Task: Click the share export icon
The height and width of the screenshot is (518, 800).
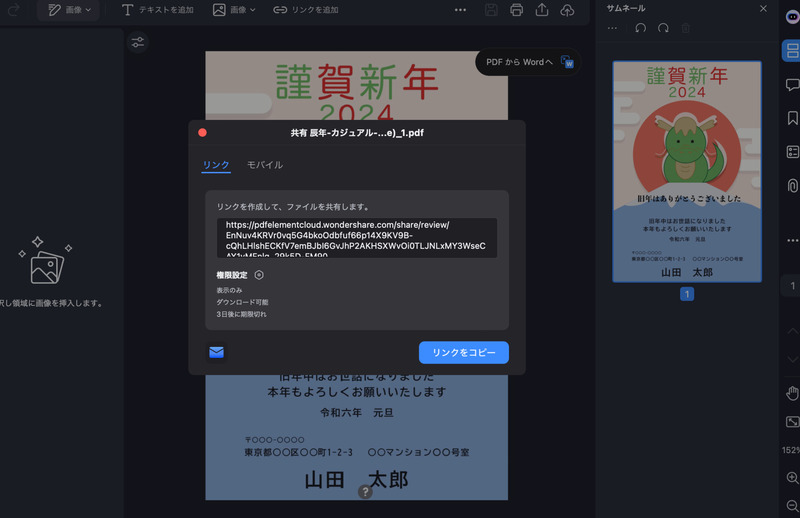Action: click(542, 10)
